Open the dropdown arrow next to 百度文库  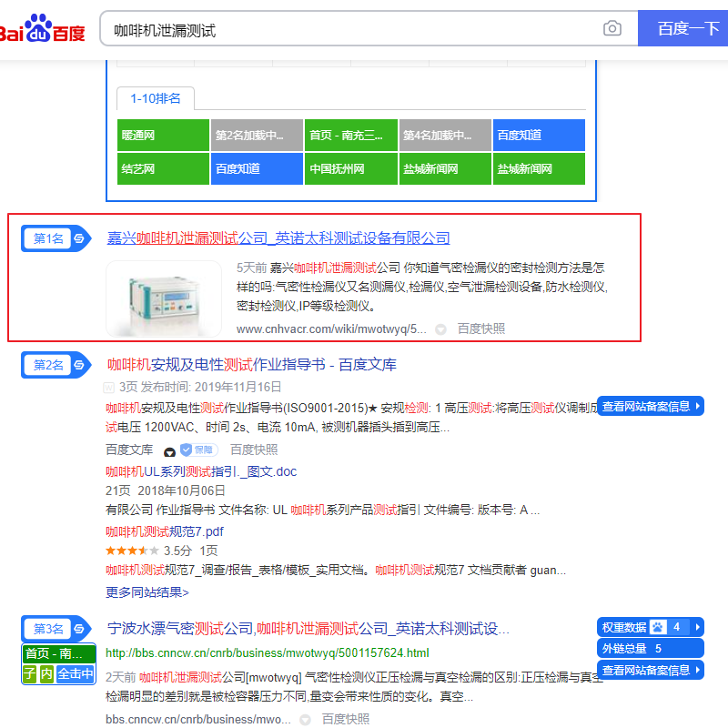pyautogui.click(x=170, y=450)
